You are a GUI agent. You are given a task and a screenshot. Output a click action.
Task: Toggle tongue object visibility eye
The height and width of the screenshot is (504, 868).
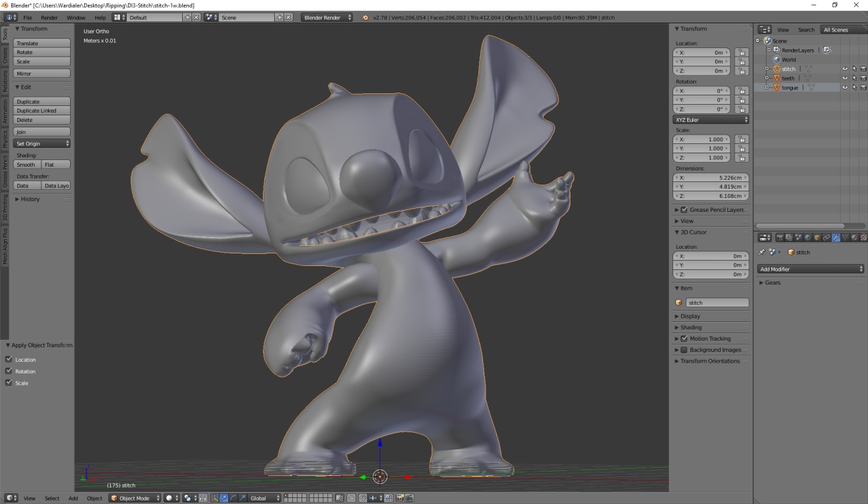845,87
